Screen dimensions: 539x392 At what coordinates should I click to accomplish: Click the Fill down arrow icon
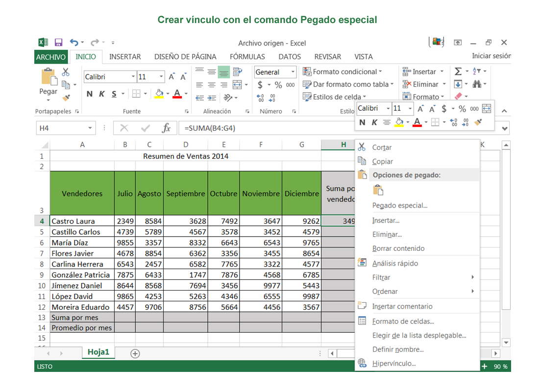(458, 84)
